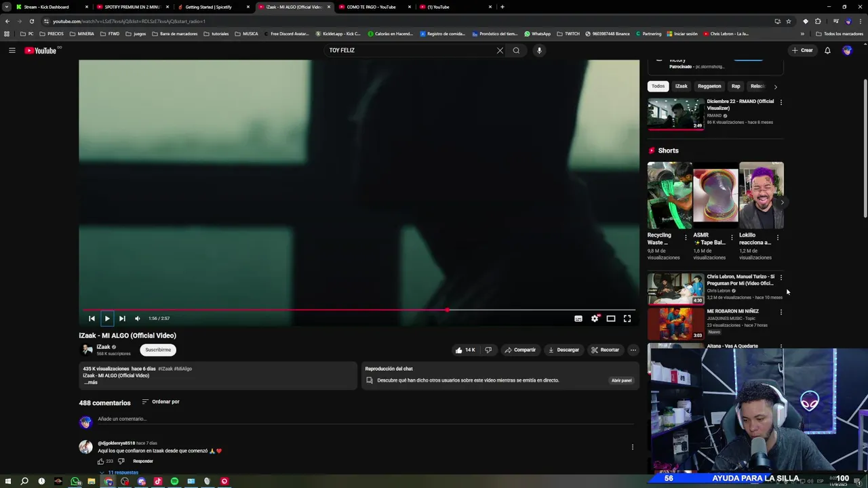The image size is (868, 488).
Task: Open the ASMR Tape Ball short
Action: [x=715, y=195]
